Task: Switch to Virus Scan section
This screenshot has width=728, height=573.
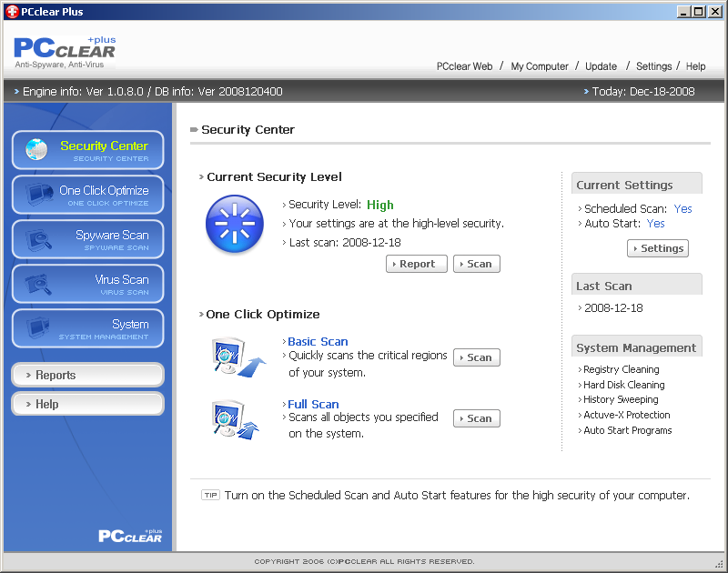Action: pyautogui.click(x=87, y=284)
